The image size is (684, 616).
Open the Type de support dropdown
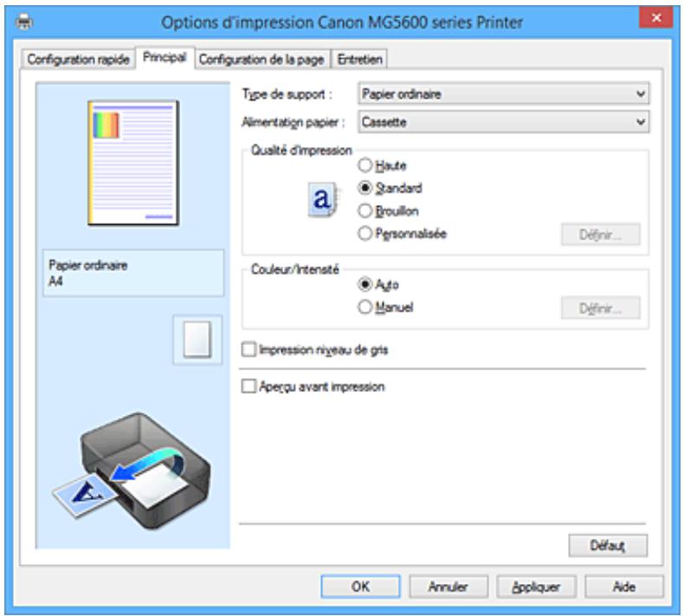pyautogui.click(x=503, y=93)
